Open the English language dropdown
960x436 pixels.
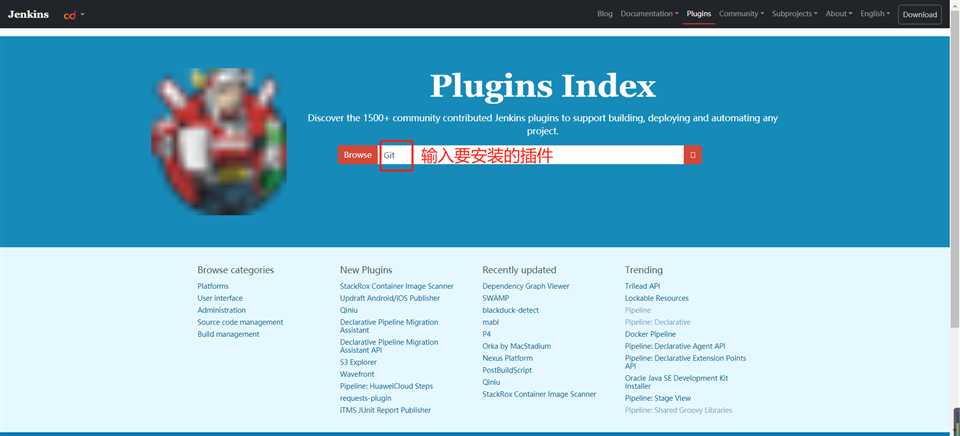click(875, 13)
